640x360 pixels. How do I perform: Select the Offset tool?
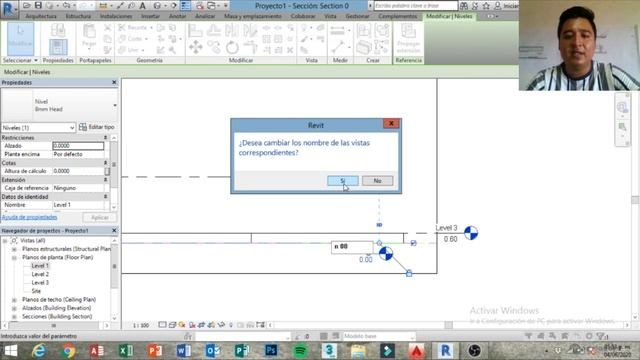pyautogui.click(x=213, y=30)
